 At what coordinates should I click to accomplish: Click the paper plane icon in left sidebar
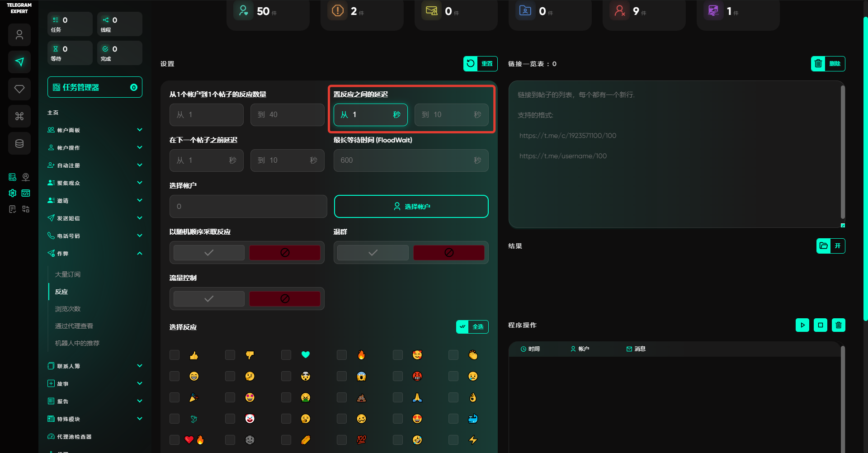(x=19, y=62)
